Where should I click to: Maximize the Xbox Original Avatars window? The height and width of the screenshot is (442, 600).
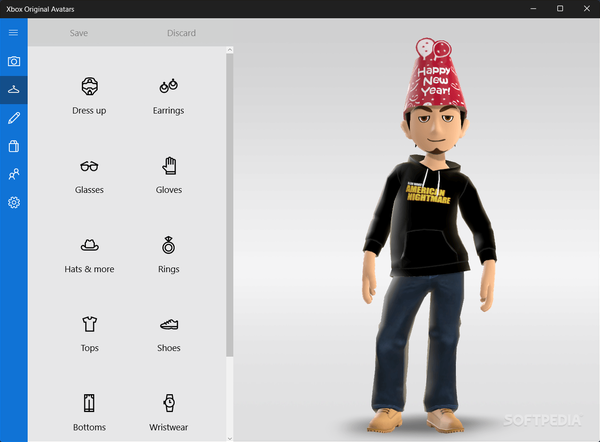tap(560, 8)
